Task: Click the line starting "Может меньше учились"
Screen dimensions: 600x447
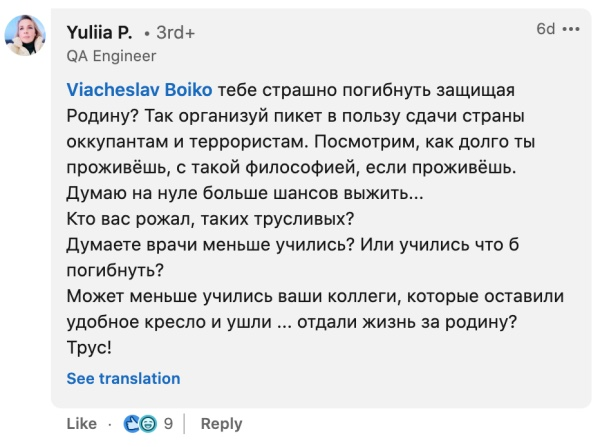Action: click(313, 296)
